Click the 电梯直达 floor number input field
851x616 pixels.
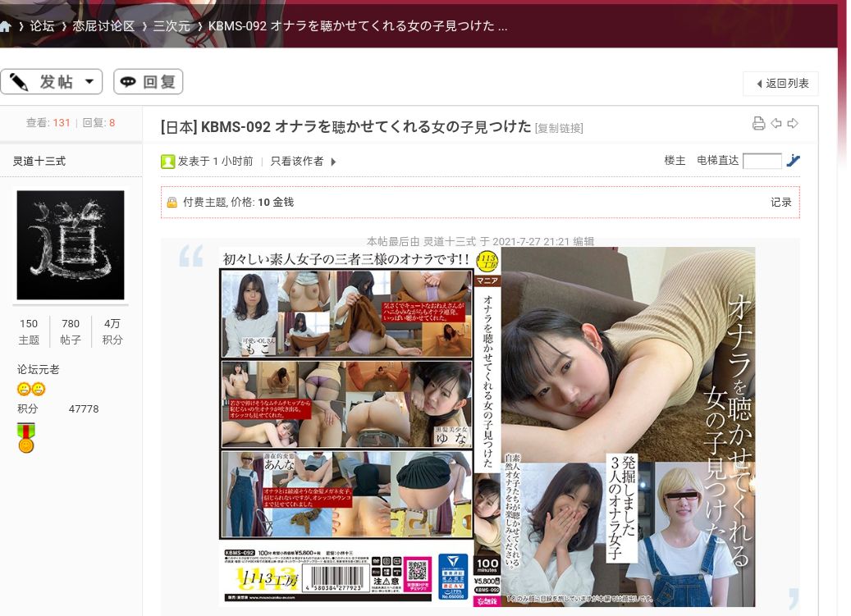click(762, 162)
